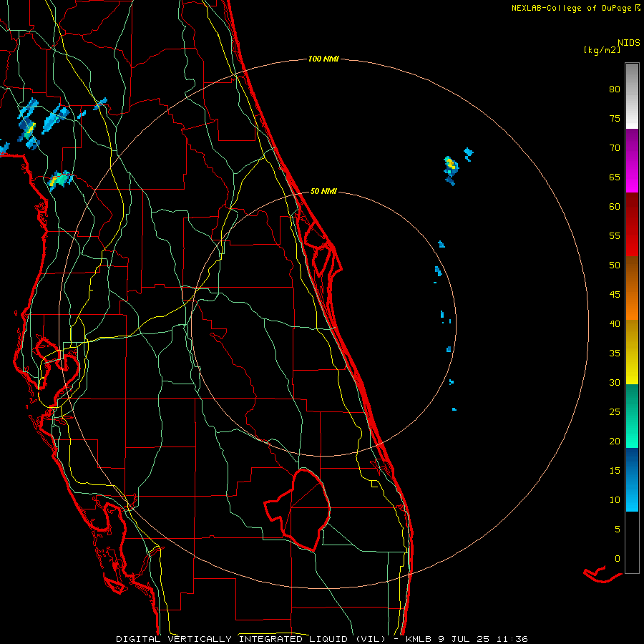Click the 9 JUL 25 11:36 timestamp
Screen dimensions: 644x644
[x=484, y=639]
